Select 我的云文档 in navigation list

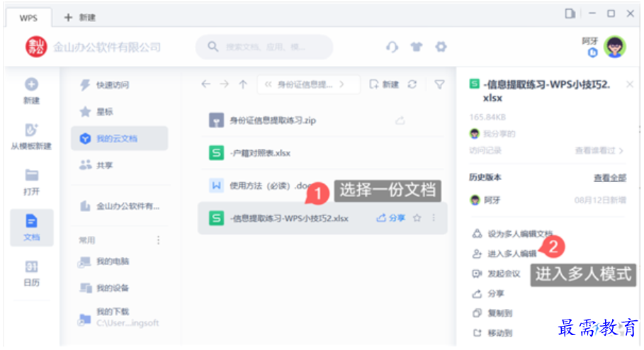point(120,138)
